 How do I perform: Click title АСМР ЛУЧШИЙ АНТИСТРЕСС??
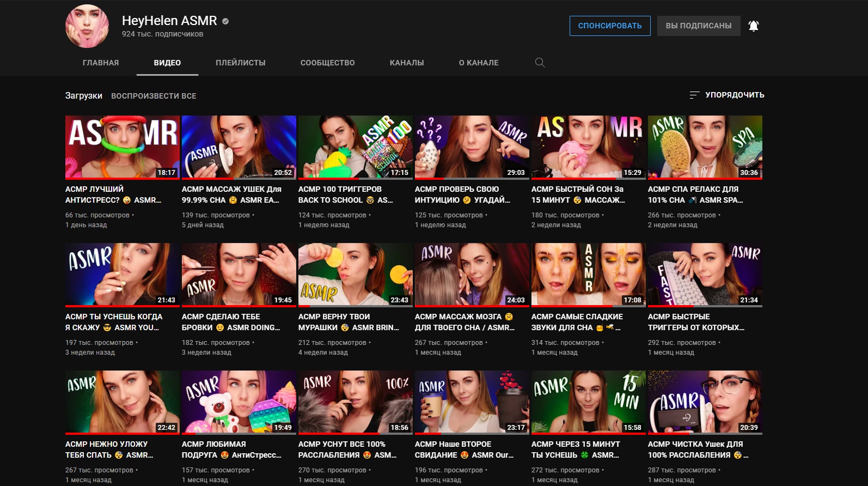click(113, 195)
